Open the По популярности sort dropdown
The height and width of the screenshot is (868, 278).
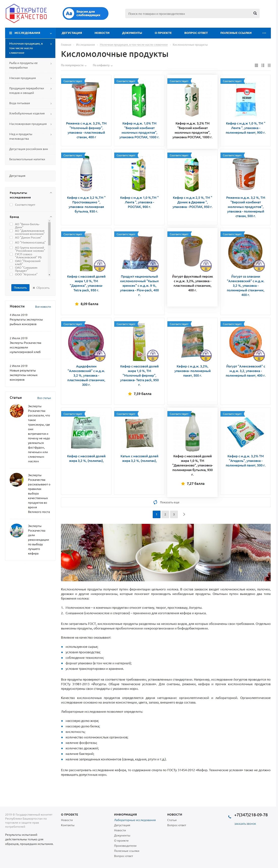pos(74,65)
